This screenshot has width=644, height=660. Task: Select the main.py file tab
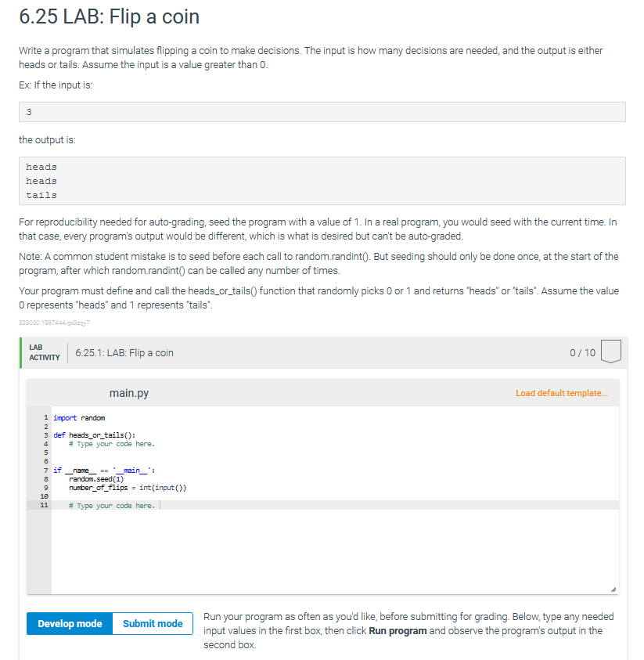(x=130, y=392)
